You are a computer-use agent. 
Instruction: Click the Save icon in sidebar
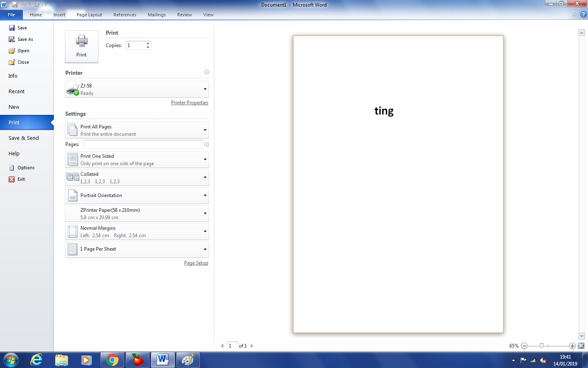coord(12,28)
